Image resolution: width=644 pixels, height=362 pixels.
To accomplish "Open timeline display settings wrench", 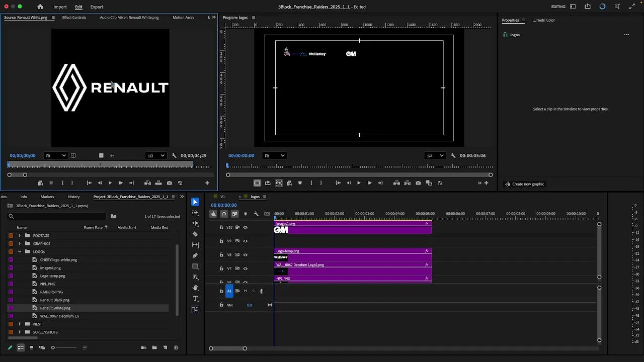I will click(x=256, y=214).
